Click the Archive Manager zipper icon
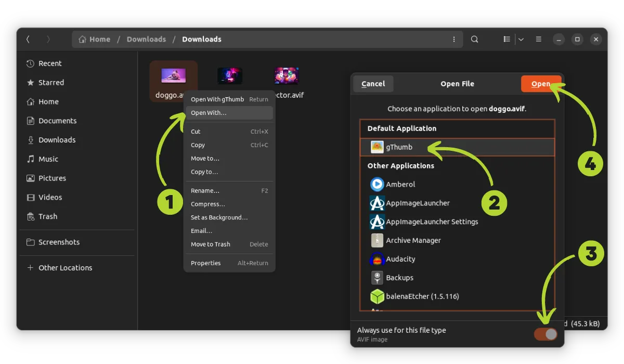Viewport: 624px width, 364px height. [376, 240]
